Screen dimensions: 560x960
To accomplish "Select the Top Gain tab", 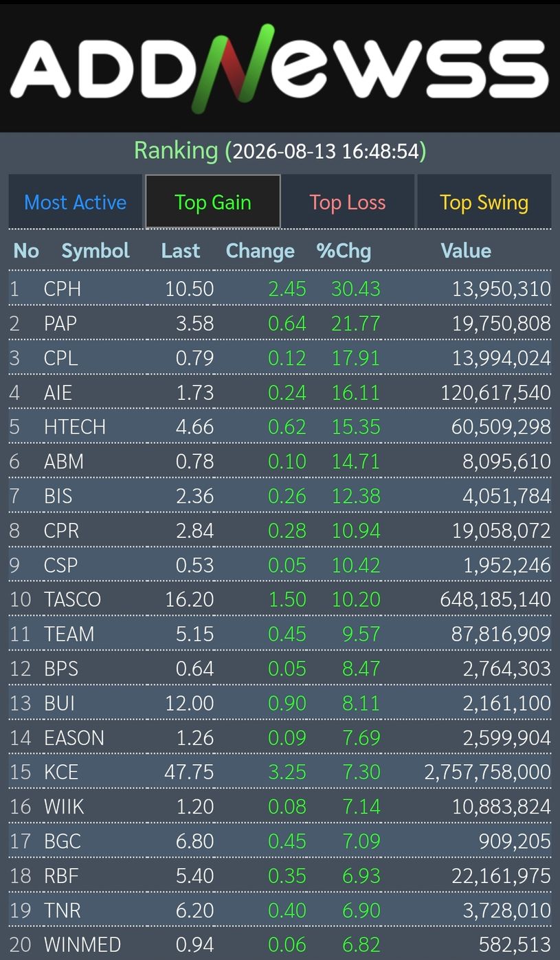I will (x=212, y=202).
